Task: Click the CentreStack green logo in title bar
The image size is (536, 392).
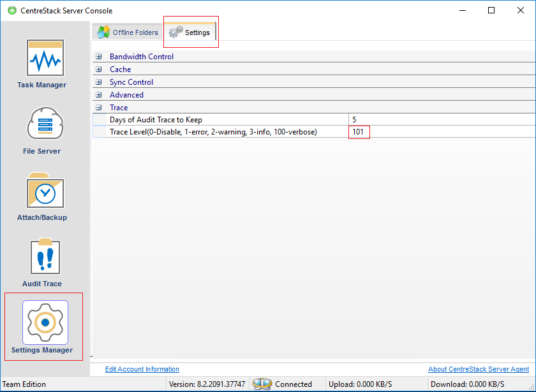Action: click(x=12, y=11)
